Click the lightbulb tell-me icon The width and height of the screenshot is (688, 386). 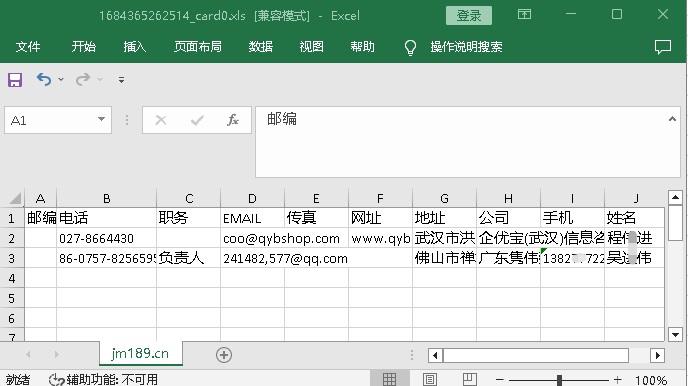[410, 47]
